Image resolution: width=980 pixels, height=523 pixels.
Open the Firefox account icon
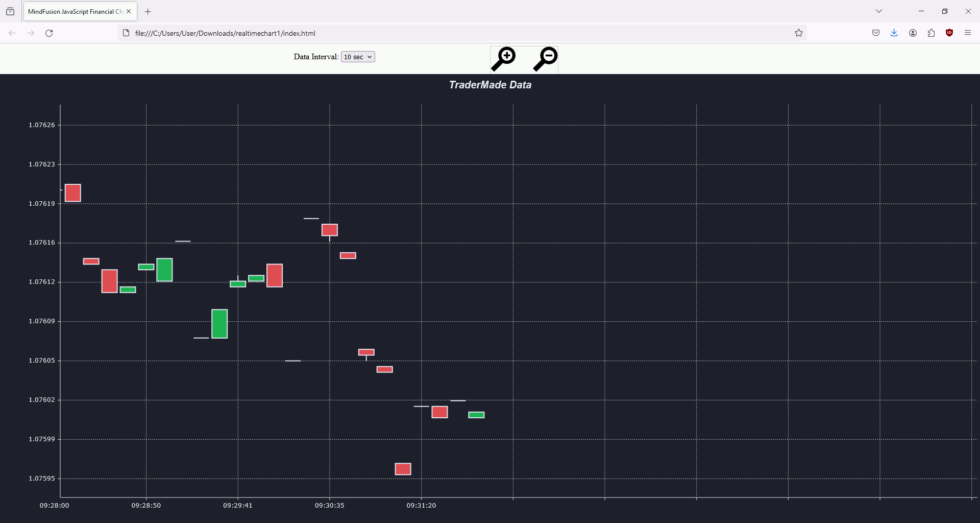pos(913,33)
